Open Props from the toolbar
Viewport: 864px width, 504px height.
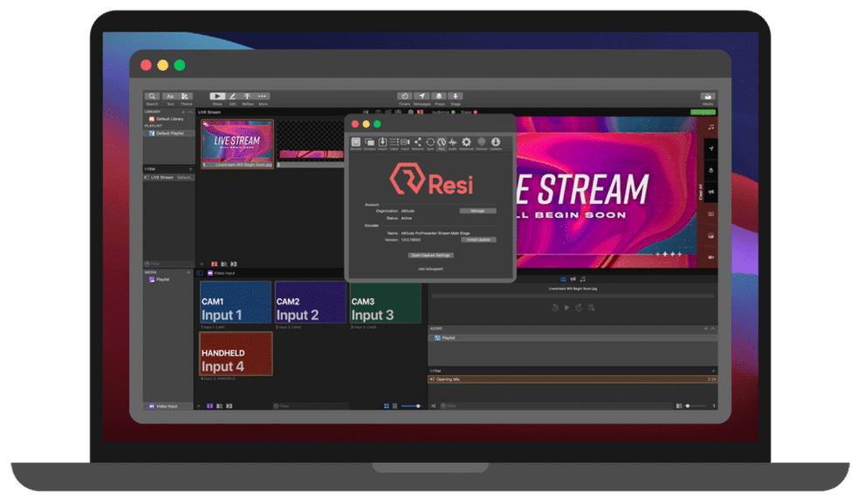pyautogui.click(x=439, y=97)
